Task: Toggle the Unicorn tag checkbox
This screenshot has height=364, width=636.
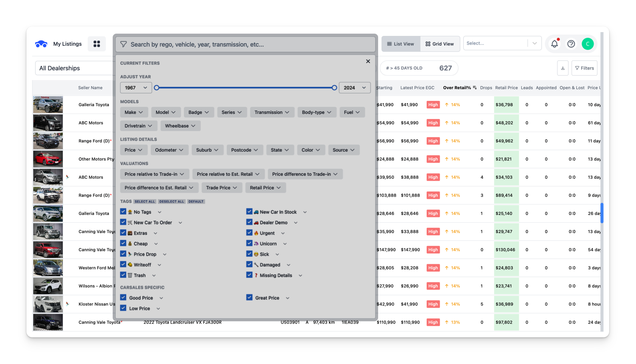Action: click(249, 243)
